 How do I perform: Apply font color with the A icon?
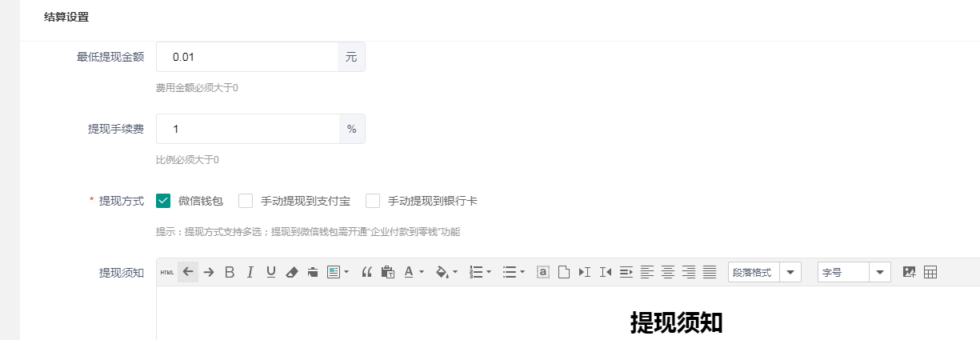(x=409, y=272)
